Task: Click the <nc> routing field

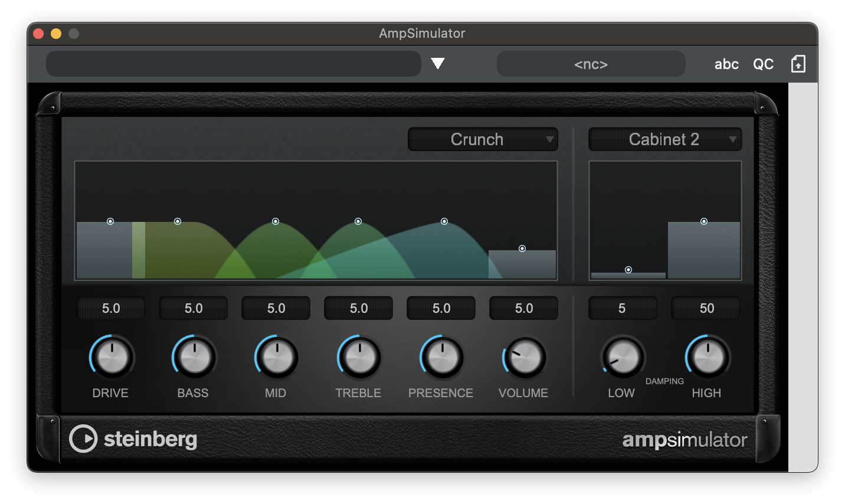Action: pos(591,64)
